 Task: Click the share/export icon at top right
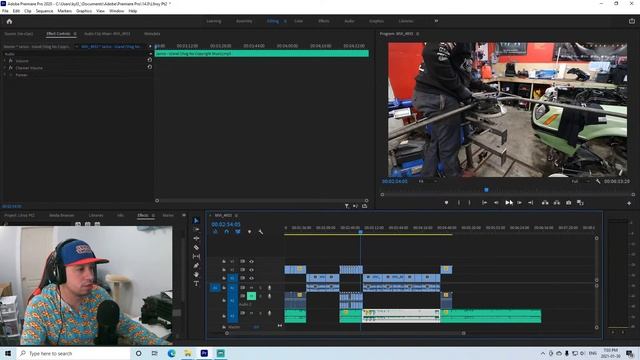coord(632,21)
